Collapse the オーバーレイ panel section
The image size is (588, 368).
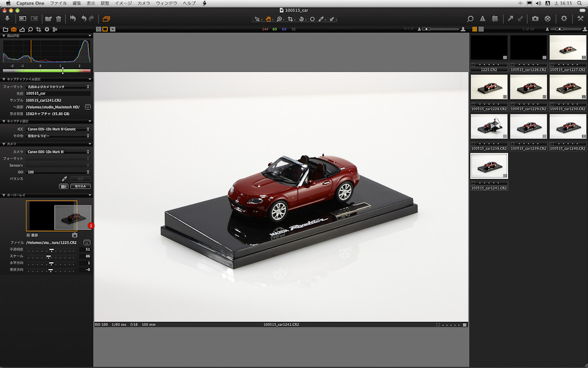coord(3,195)
